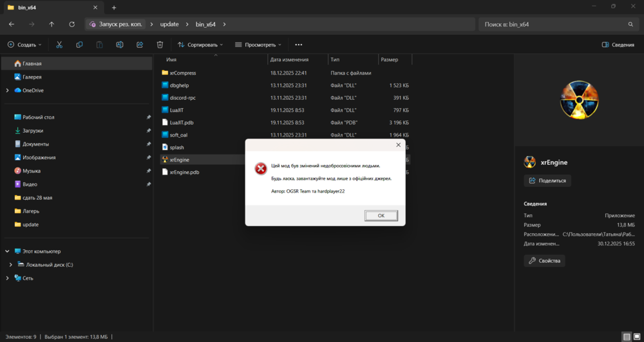Open the Сортировать dropdown

pos(200,44)
